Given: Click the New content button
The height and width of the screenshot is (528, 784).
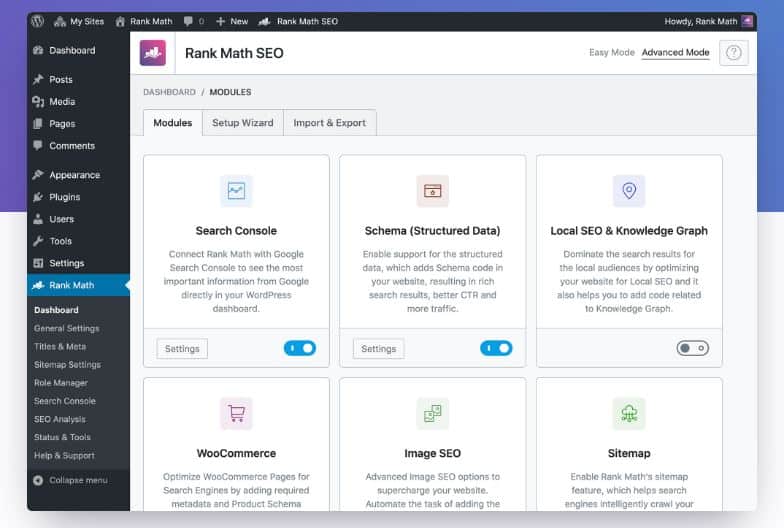Looking at the screenshot, I should pos(232,22).
